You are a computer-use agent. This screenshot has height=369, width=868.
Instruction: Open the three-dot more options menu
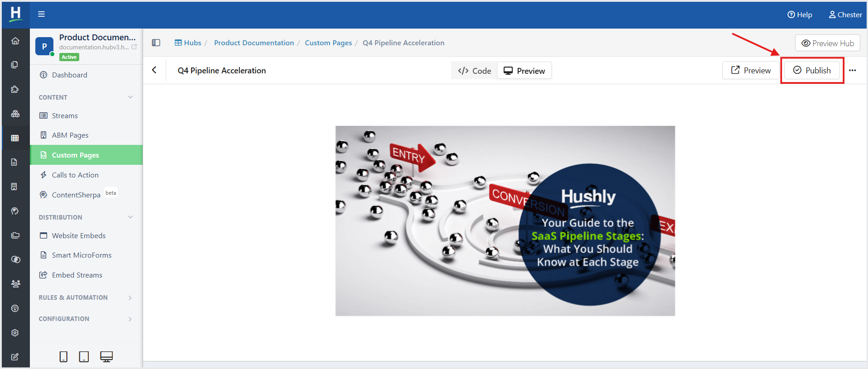(x=853, y=70)
